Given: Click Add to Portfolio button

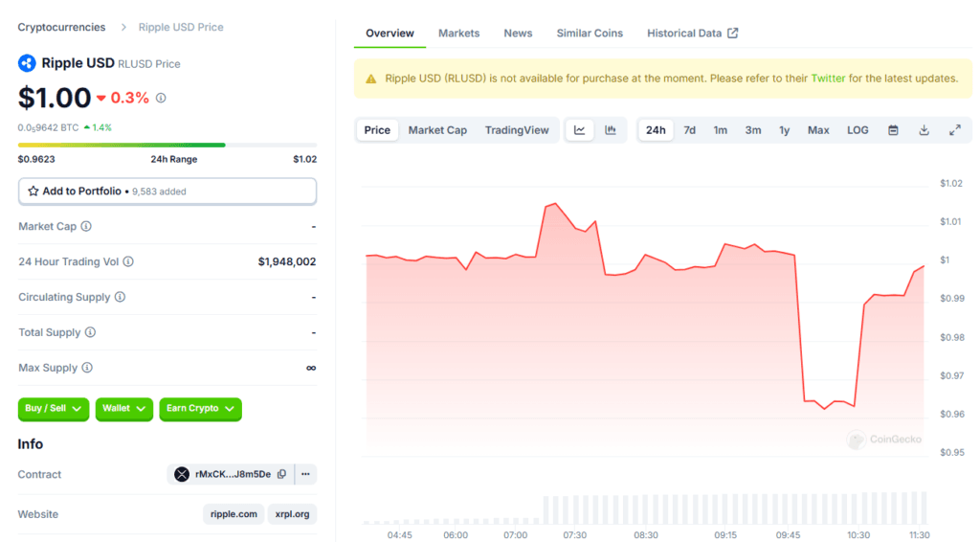Looking at the screenshot, I should (x=167, y=192).
